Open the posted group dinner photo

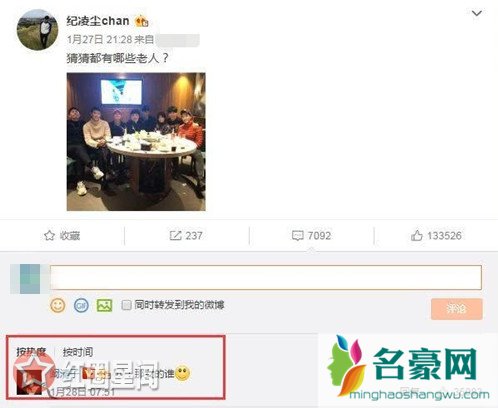(136, 142)
